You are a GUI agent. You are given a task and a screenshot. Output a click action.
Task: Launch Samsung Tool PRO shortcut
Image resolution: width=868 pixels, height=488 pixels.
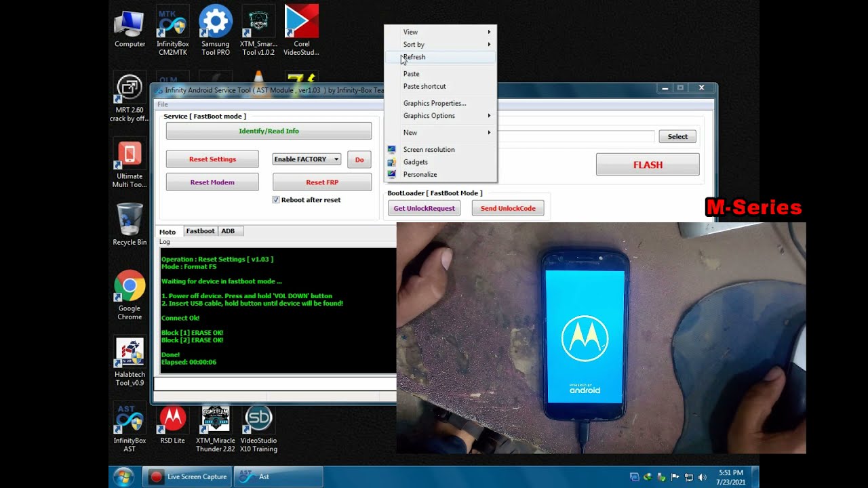[216, 31]
